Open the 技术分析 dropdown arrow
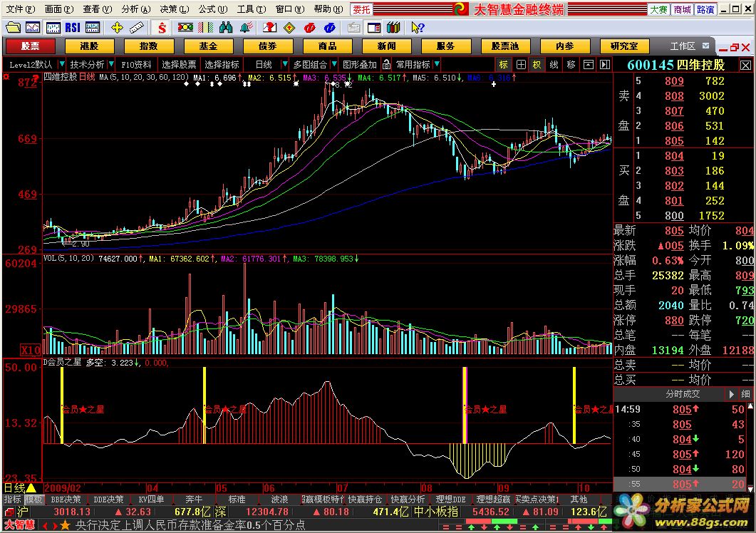 (111, 63)
